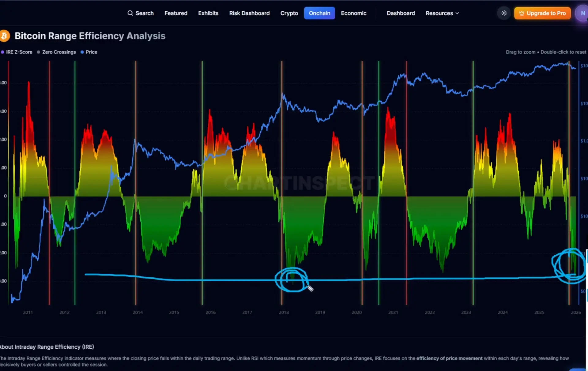
Task: Toggle Price legend series
Action: [91, 52]
